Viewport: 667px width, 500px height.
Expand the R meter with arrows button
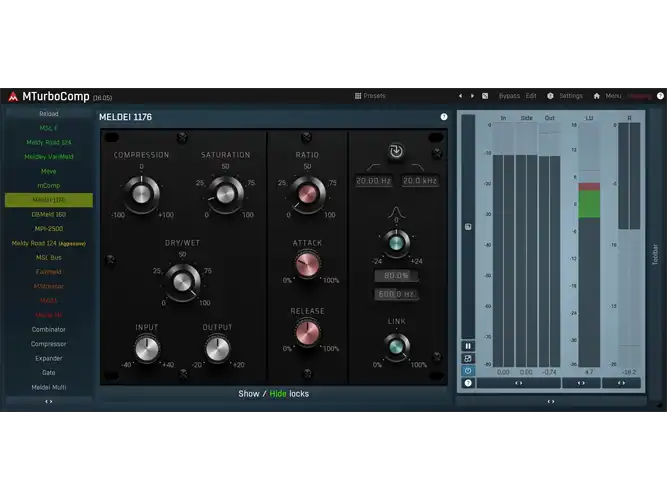pos(621,383)
